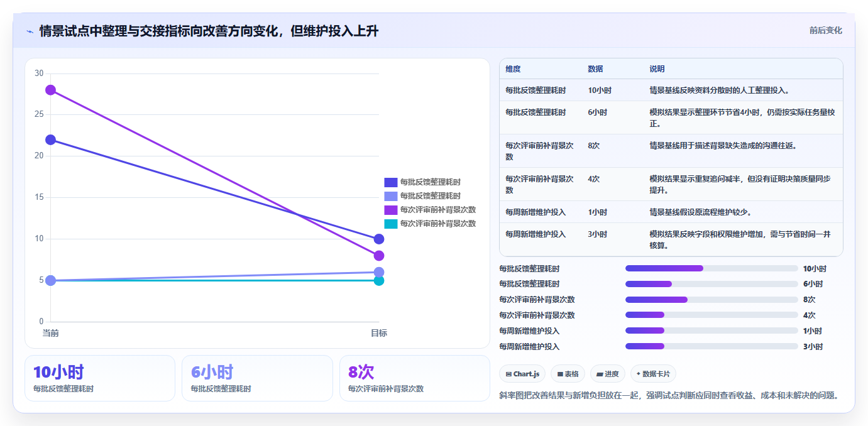868x426 pixels.
Task: Toggle the purple 每次评审前补背景次数 legend swatch
Action: (x=391, y=210)
